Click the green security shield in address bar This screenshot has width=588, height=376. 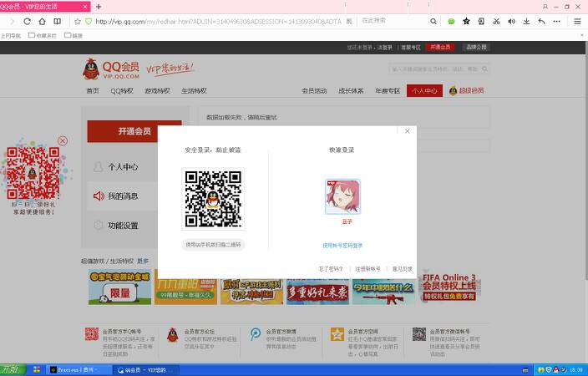coord(89,22)
